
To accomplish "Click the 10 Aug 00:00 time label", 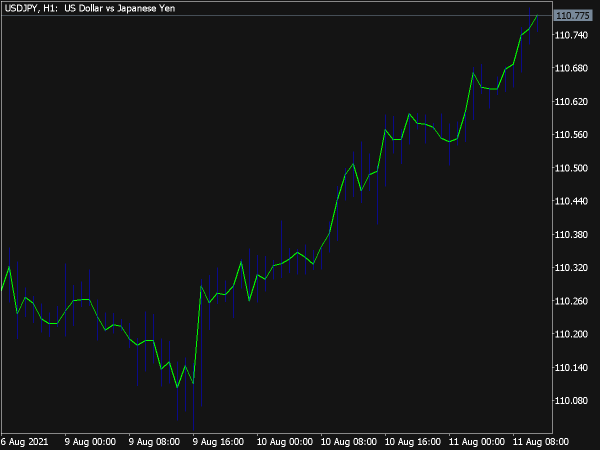I will tap(285, 442).
